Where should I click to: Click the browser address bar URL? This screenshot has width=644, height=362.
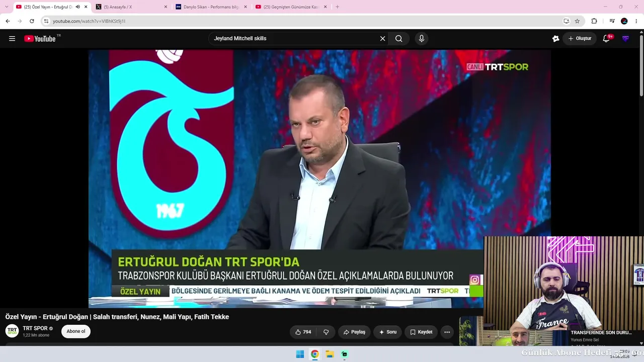(x=89, y=21)
